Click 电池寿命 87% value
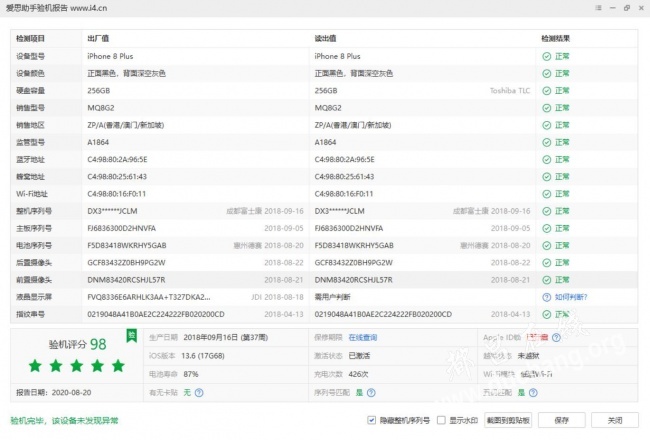 [191, 374]
